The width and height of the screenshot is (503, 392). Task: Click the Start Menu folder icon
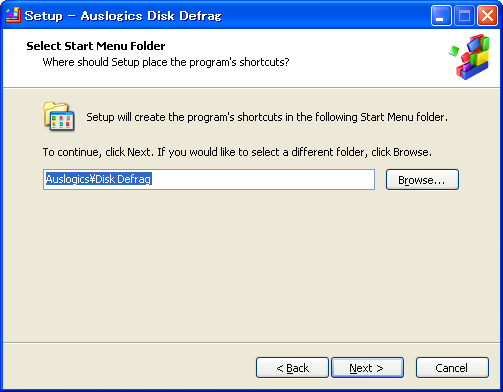click(x=59, y=116)
